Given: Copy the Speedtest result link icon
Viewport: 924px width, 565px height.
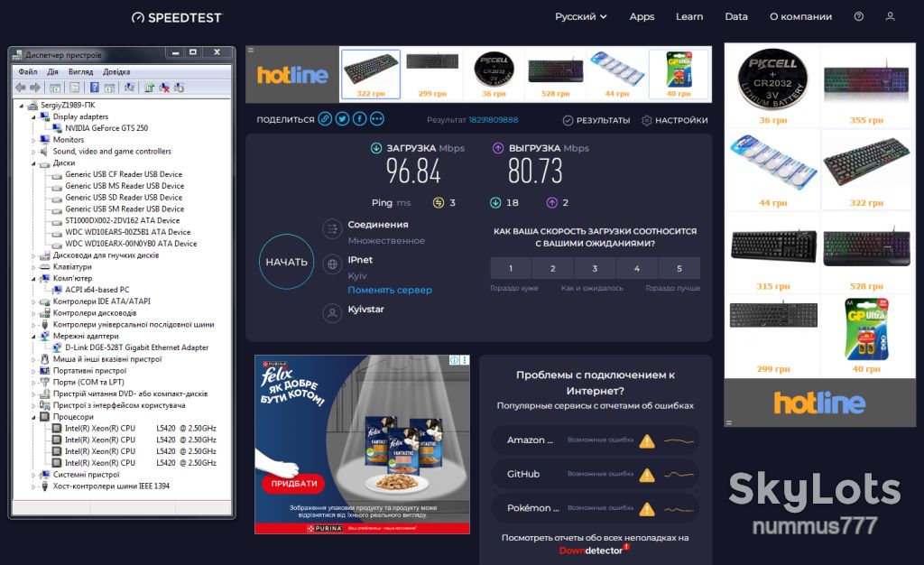Looking at the screenshot, I should (x=325, y=119).
